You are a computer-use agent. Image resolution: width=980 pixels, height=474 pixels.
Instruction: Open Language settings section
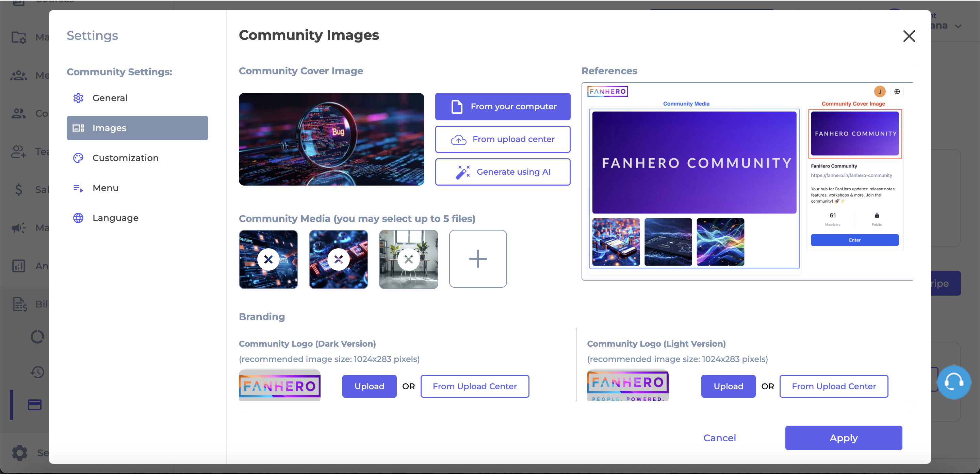pos(115,218)
